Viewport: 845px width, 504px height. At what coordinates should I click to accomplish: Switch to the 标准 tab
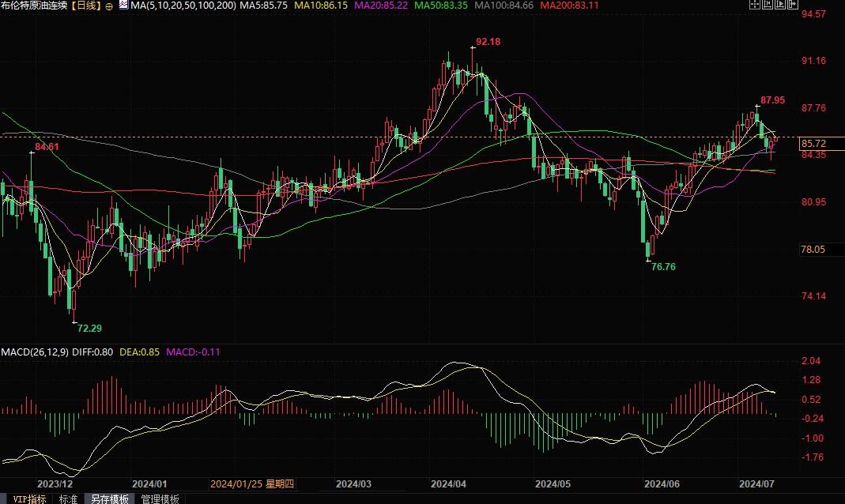pyautogui.click(x=69, y=498)
